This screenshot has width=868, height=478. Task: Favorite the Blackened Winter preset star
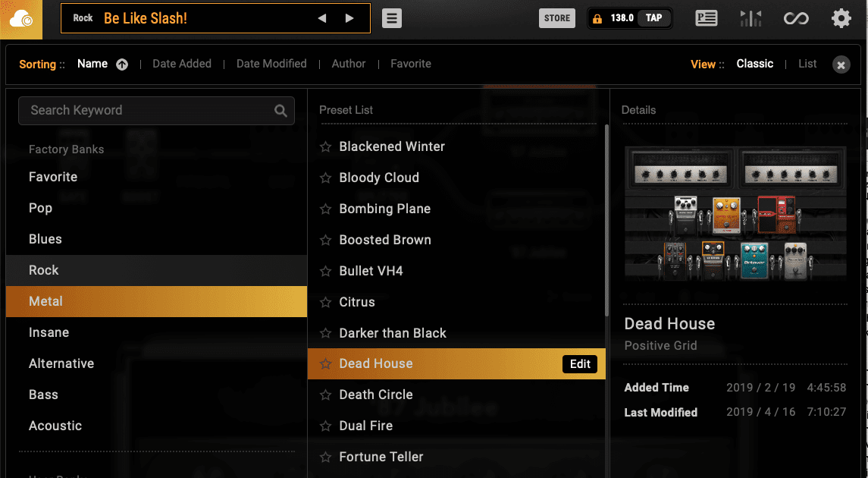point(325,146)
